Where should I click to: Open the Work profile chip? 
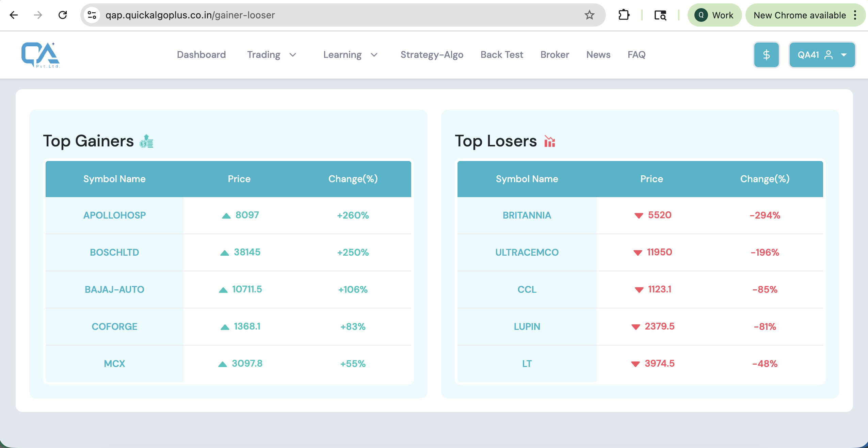pyautogui.click(x=714, y=15)
